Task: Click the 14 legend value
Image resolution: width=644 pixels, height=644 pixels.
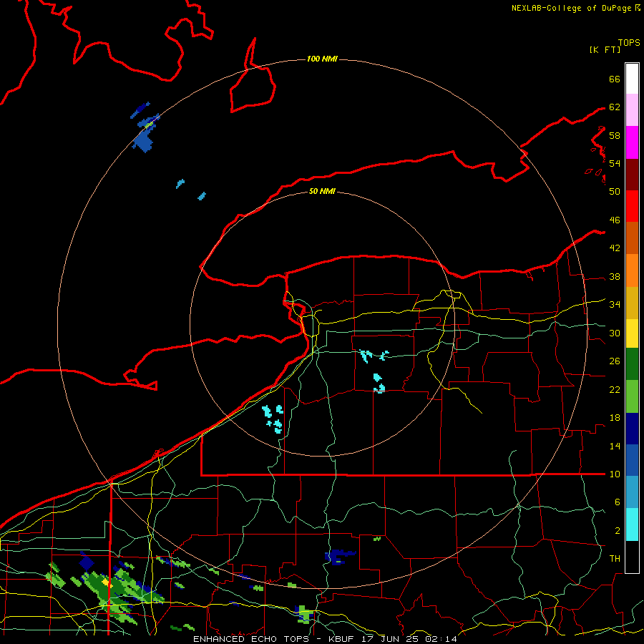Action: click(x=615, y=446)
